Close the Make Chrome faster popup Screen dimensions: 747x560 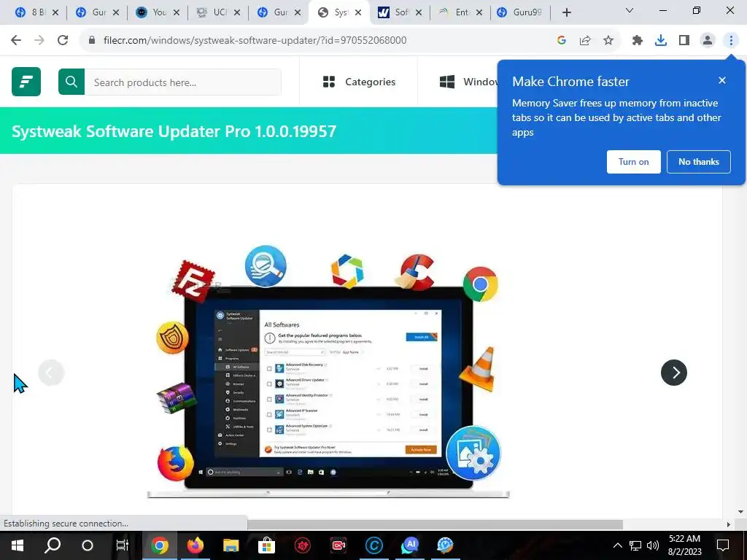(722, 80)
